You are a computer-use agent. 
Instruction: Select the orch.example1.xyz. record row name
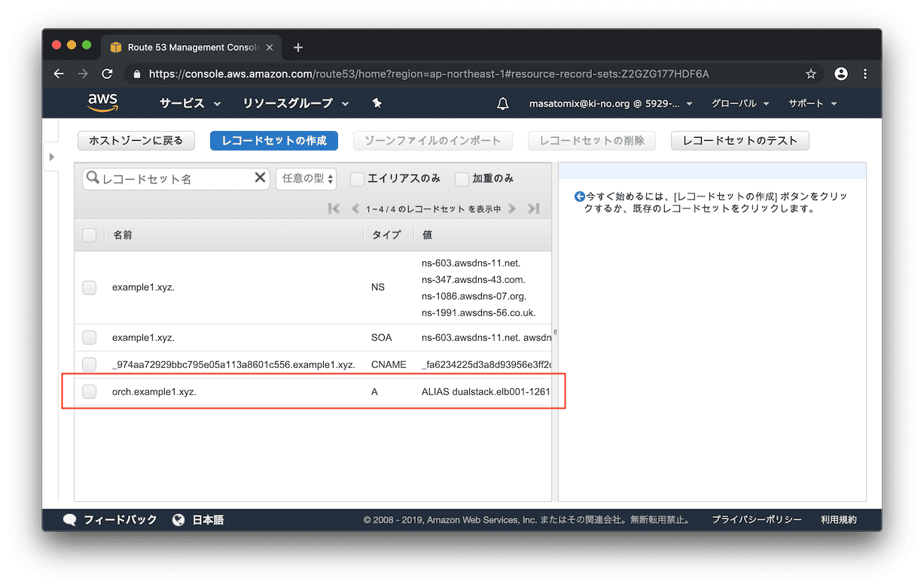pos(154,392)
